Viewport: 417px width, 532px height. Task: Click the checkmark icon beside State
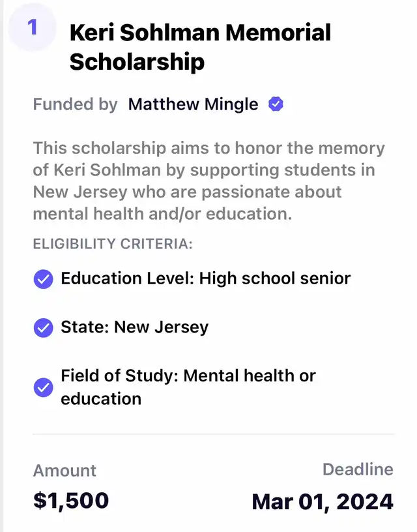(x=43, y=327)
